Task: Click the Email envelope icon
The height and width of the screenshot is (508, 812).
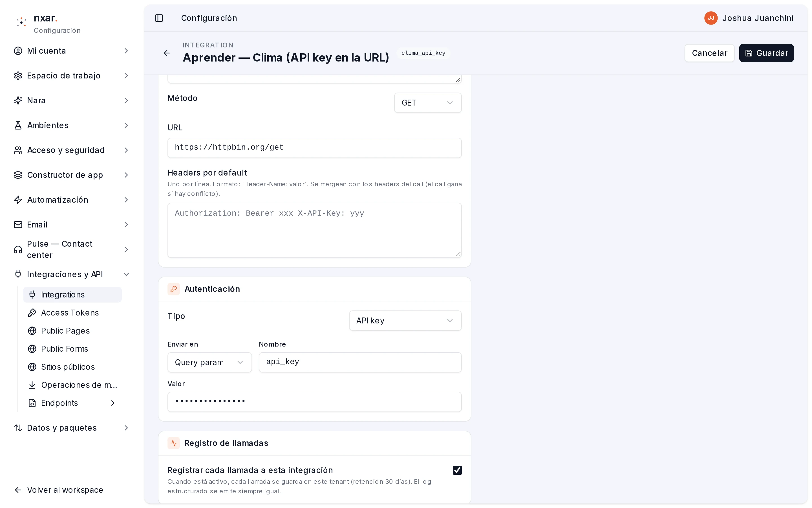Action: tap(18, 225)
